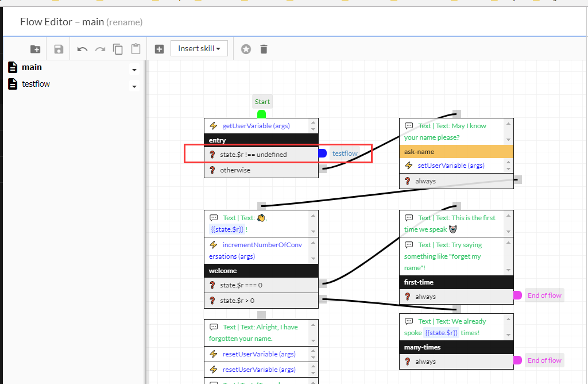Copy the selected node
Screen dimensions: 588x384
click(x=118, y=49)
